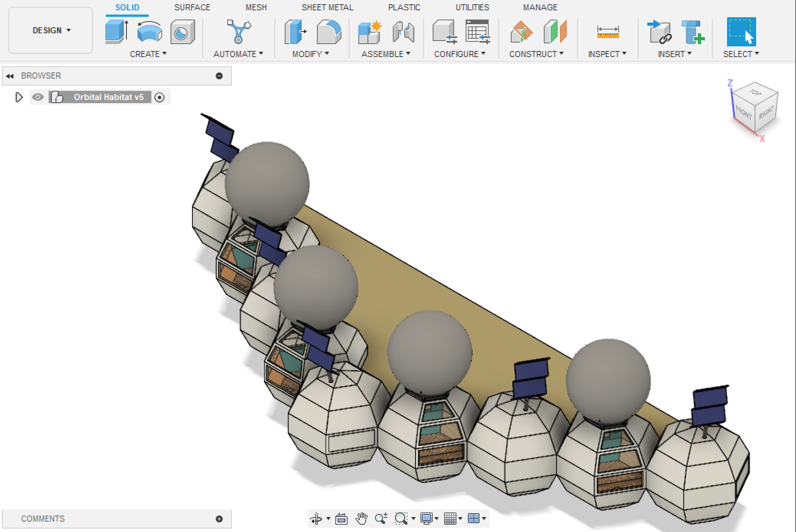Switch to the PLASTIC tab
This screenshot has width=796, height=532.
(x=404, y=7)
